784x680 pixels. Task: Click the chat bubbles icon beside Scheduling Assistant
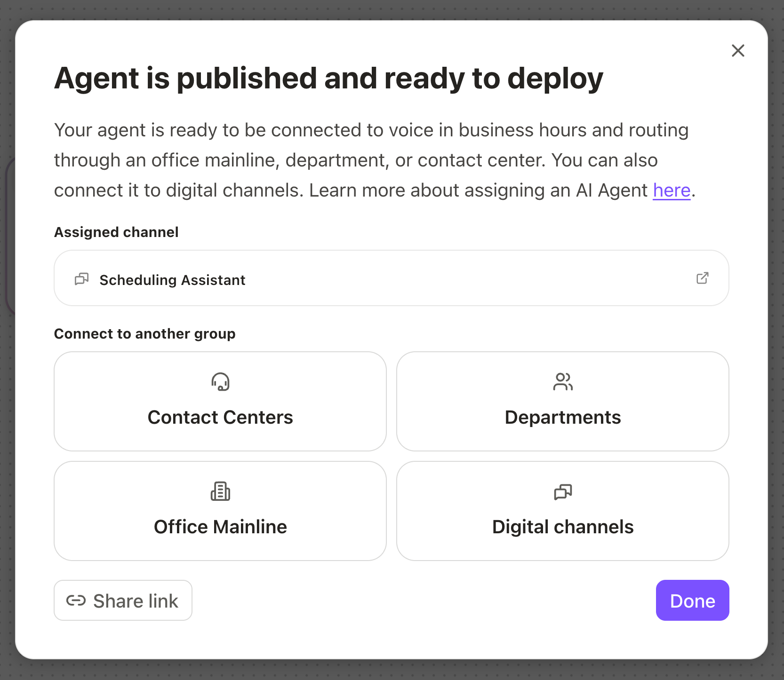click(x=82, y=279)
